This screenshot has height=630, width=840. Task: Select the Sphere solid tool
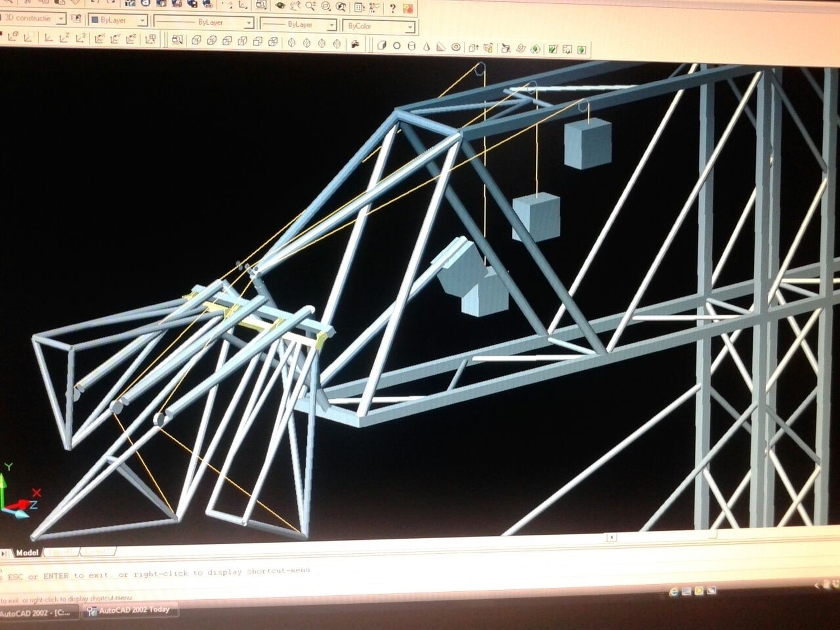(x=396, y=46)
